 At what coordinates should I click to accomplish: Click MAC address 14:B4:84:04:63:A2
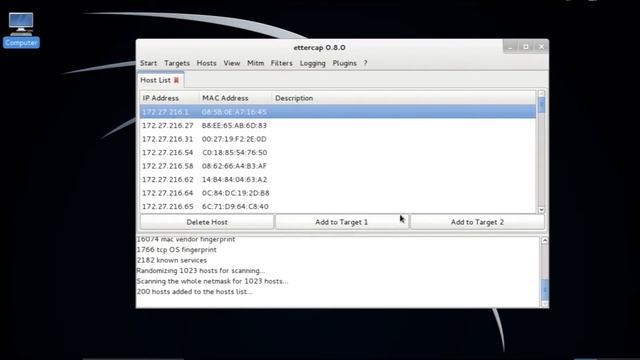(x=235, y=179)
